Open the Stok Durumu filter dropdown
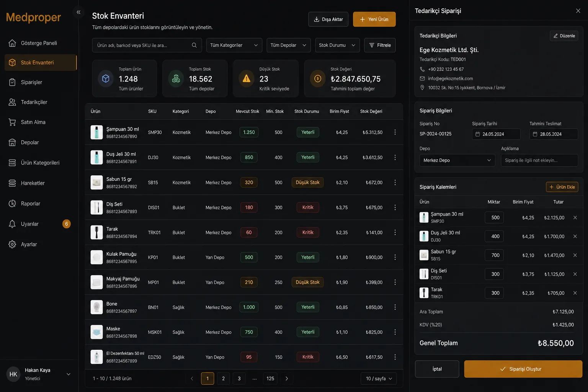 (337, 45)
